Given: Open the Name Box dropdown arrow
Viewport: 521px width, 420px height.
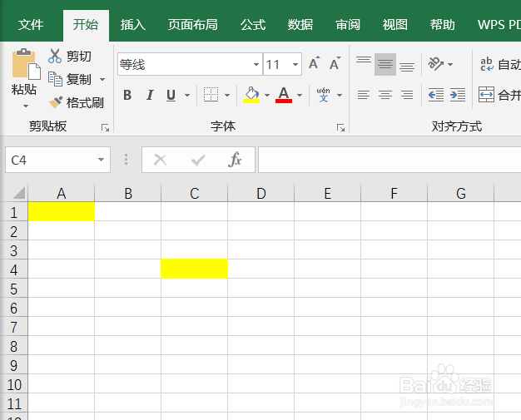Looking at the screenshot, I should click(x=101, y=160).
